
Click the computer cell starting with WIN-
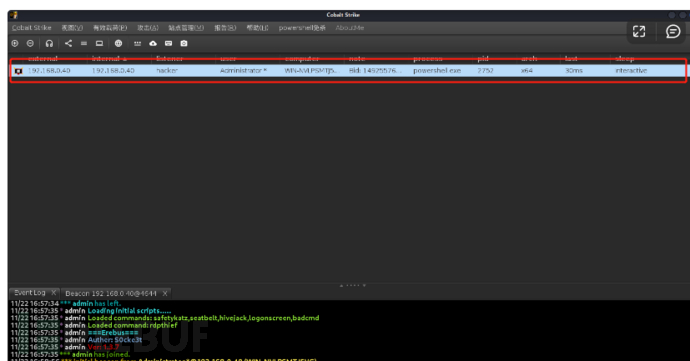[312, 70]
